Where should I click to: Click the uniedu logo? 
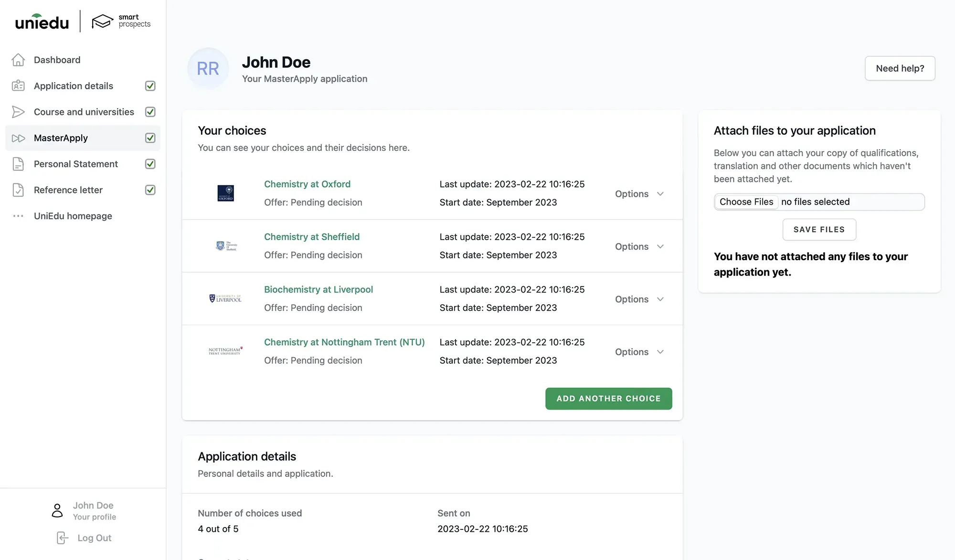pos(42,22)
